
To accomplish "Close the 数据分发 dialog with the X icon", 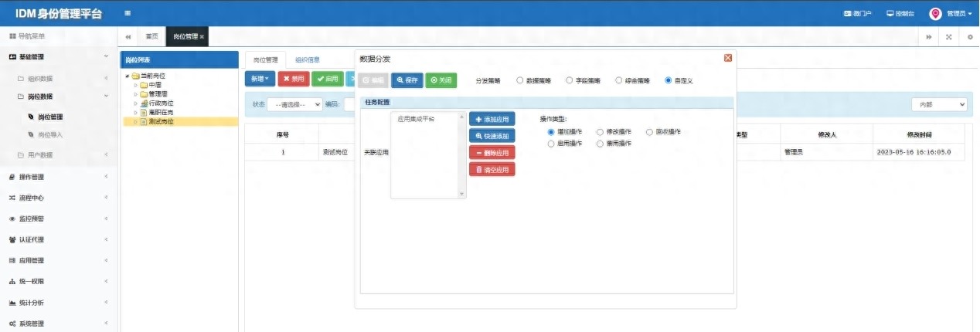I will [727, 58].
